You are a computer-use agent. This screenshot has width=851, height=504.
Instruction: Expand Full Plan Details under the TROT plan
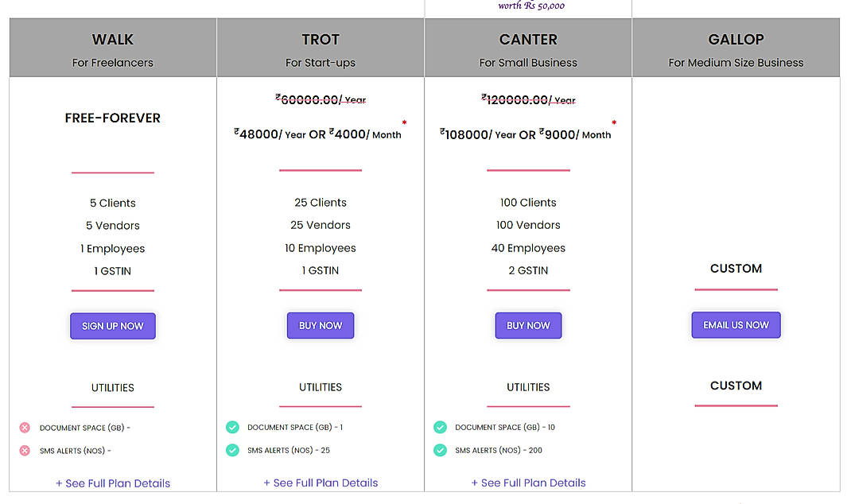(321, 483)
